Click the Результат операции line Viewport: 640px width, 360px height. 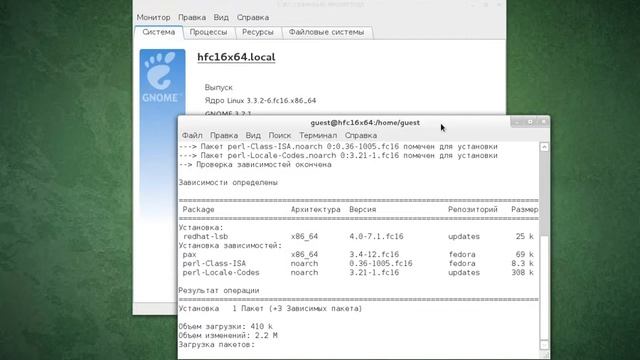pos(219,290)
